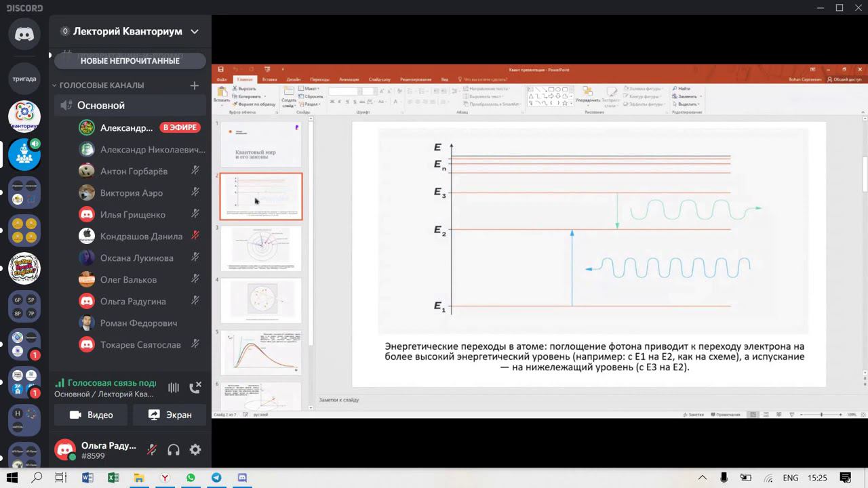The height and width of the screenshot is (488, 868).
Task: Open Yandex browser from taskbar
Action: click(165, 478)
